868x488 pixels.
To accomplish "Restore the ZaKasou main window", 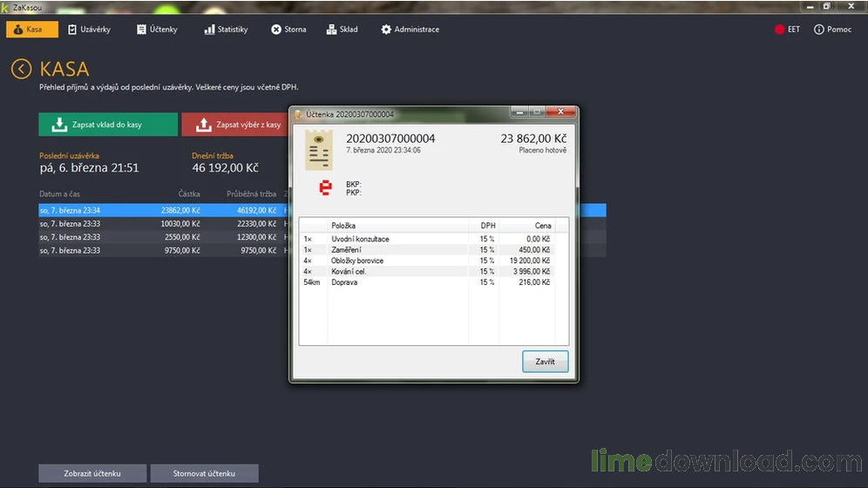I will pyautogui.click(x=826, y=7).
